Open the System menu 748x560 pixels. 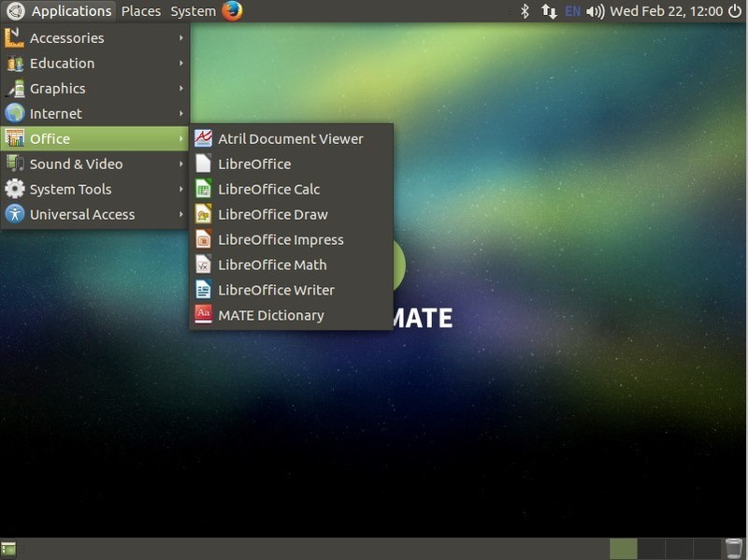tap(193, 11)
